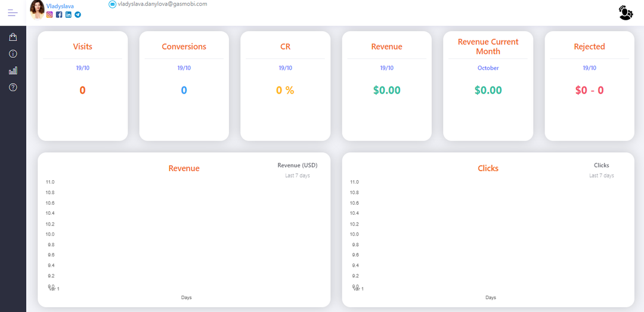The width and height of the screenshot is (644, 312).
Task: Click the 19/10 date in Conversions card
Action: [x=184, y=68]
